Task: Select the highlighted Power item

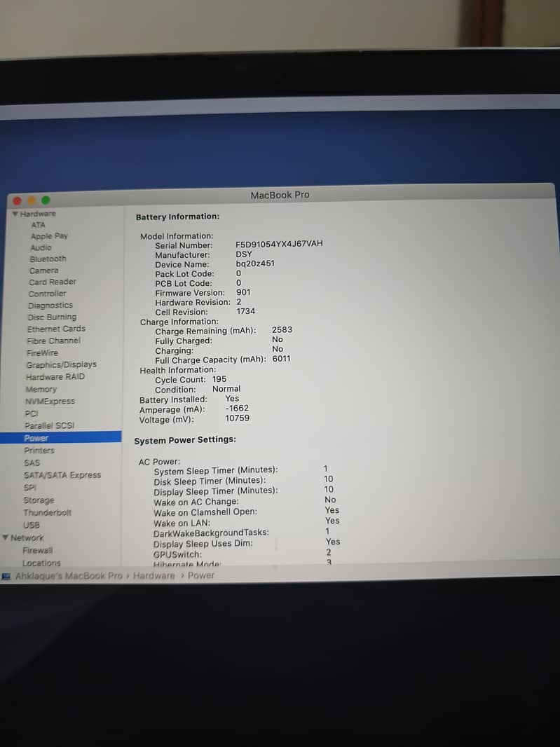Action: pyautogui.click(x=60, y=437)
